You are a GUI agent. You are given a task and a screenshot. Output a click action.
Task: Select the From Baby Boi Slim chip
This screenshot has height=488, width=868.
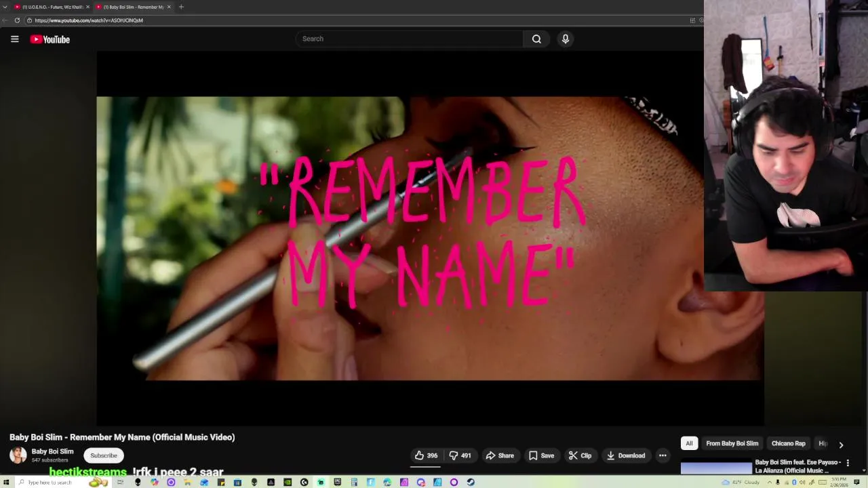(x=732, y=443)
